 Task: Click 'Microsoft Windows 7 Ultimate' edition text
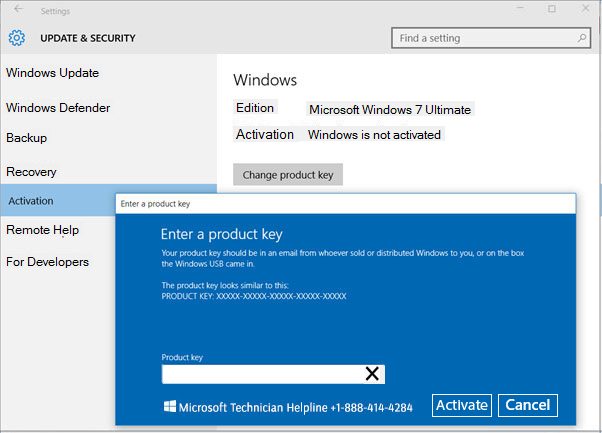click(x=390, y=110)
